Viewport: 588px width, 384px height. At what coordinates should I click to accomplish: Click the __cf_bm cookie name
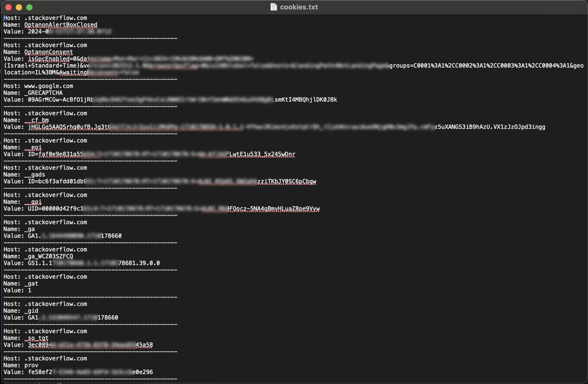click(x=36, y=120)
